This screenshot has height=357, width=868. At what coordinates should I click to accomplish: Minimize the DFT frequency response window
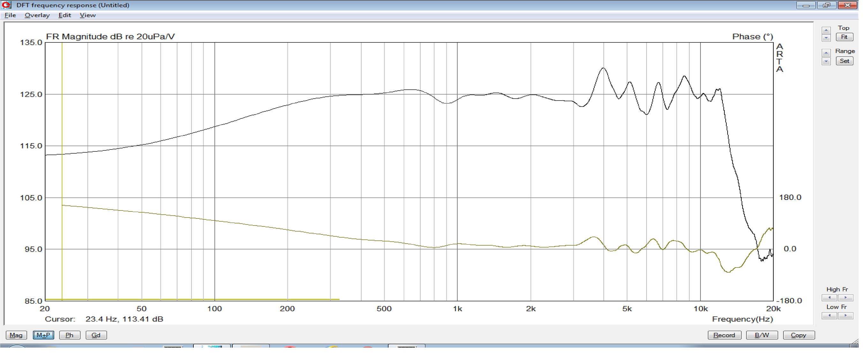pyautogui.click(x=806, y=5)
